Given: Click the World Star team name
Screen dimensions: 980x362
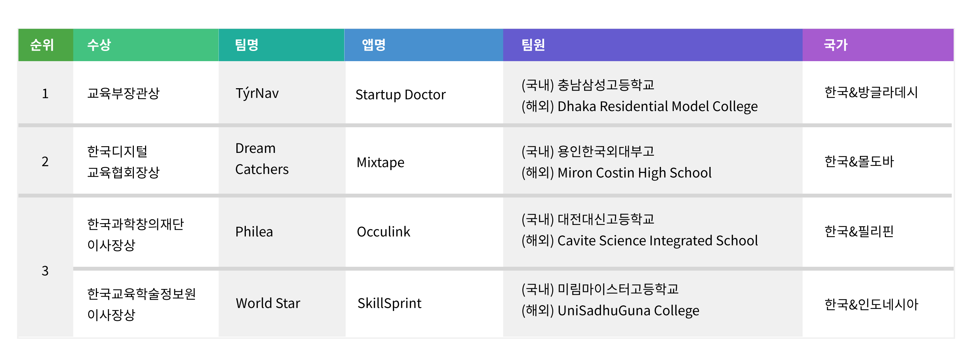Looking at the screenshot, I should point(268,303).
